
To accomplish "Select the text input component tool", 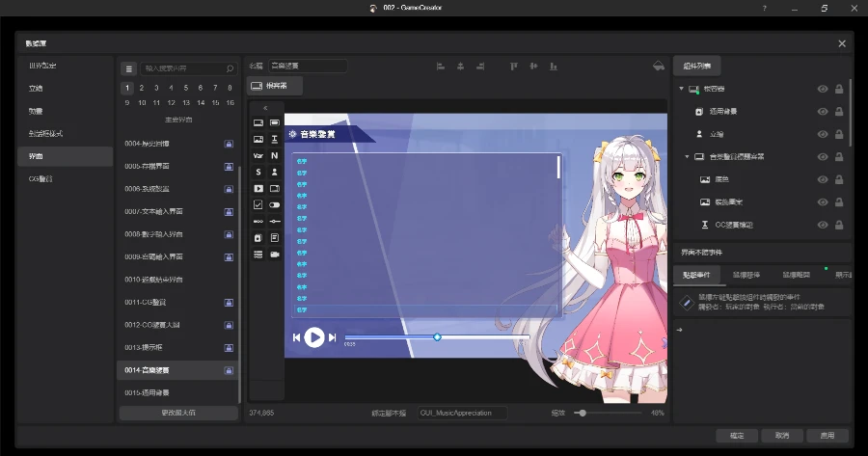I will click(x=275, y=139).
